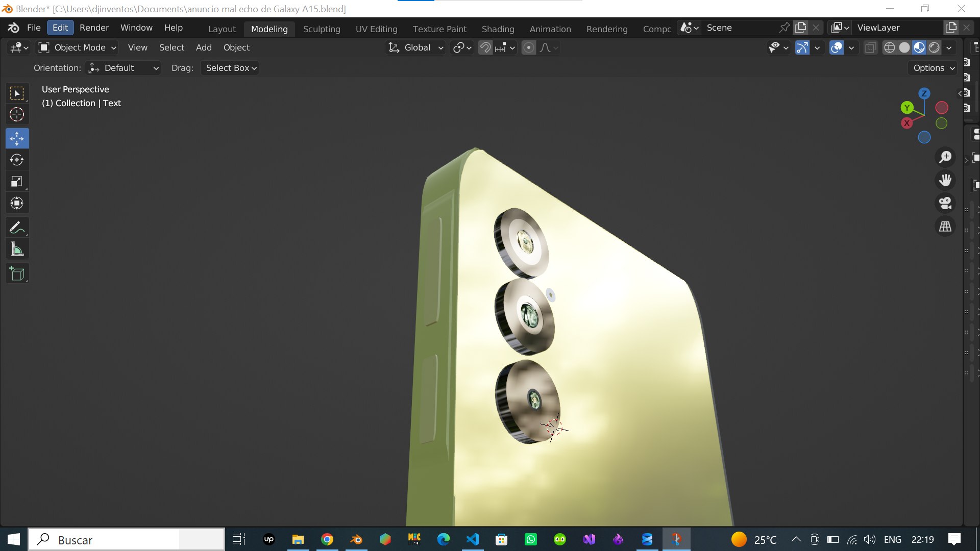The image size is (980, 551).
Task: Select the Rotate tool
Action: [x=17, y=160]
